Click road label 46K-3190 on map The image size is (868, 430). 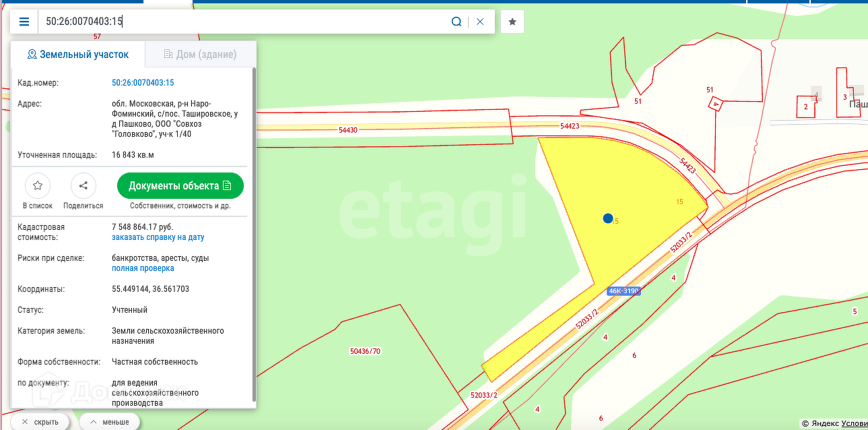pos(623,291)
